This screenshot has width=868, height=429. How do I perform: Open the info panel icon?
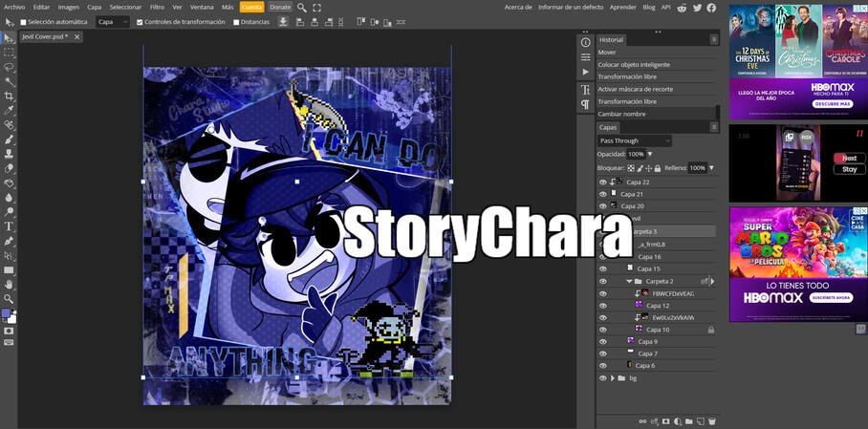[586, 42]
